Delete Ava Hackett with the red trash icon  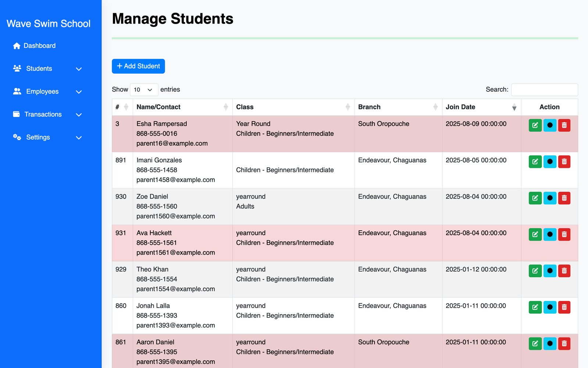coord(564,234)
